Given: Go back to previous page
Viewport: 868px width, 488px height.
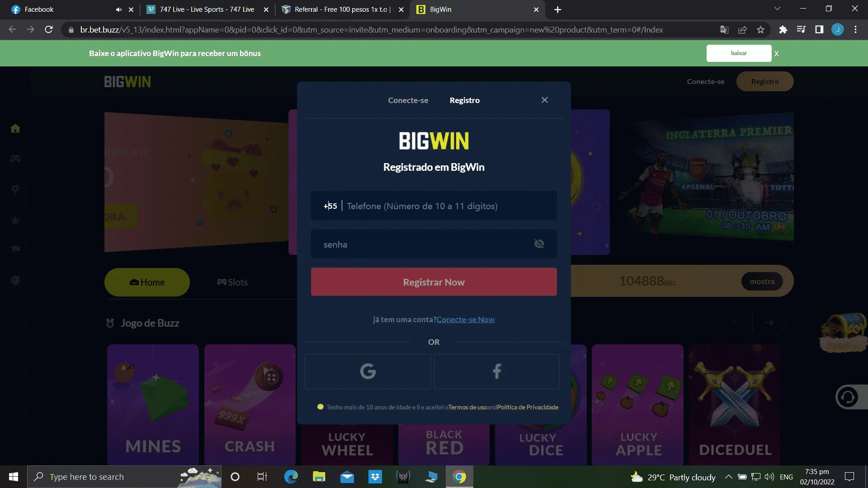Looking at the screenshot, I should coord(13,30).
